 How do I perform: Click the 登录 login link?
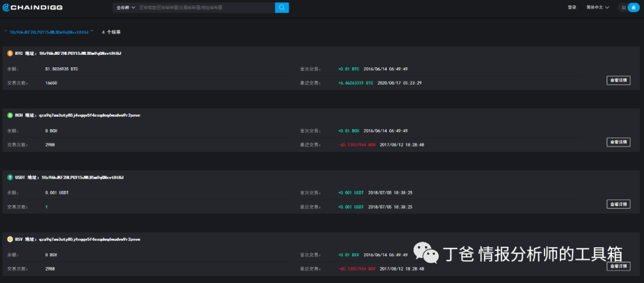click(x=572, y=7)
